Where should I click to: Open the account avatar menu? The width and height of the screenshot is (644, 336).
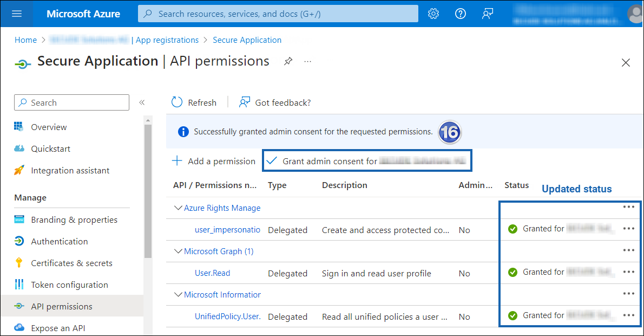point(634,14)
